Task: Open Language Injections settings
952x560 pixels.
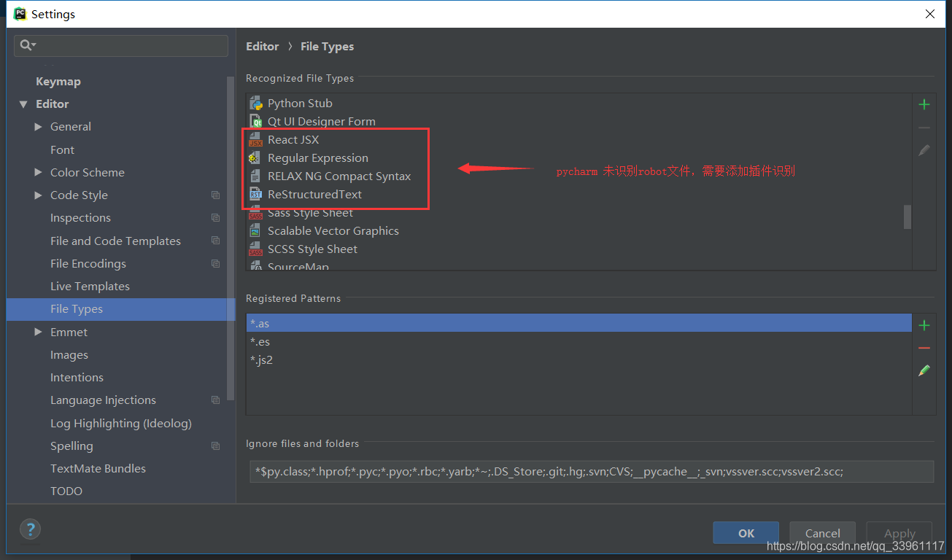Action: pos(103,400)
